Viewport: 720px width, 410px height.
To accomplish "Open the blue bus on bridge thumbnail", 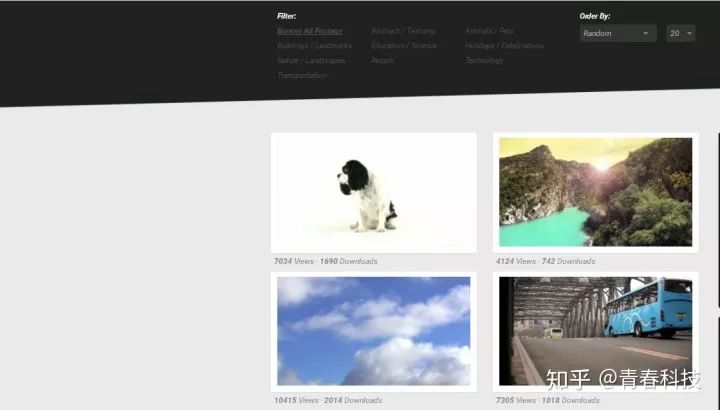I will [595, 331].
